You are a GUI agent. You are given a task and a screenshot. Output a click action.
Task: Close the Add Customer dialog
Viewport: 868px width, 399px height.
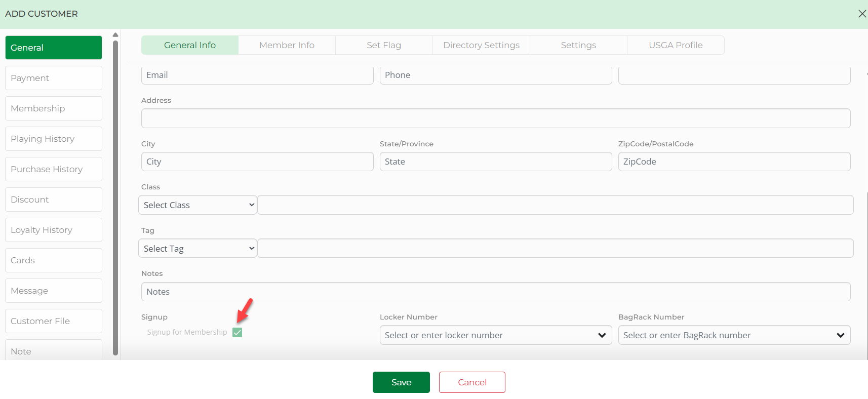(x=861, y=14)
